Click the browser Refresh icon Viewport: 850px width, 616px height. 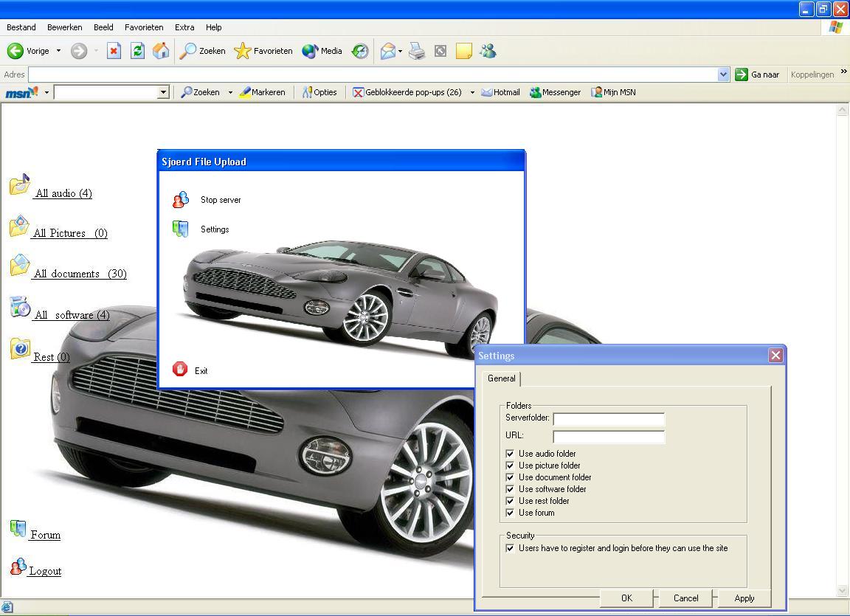pyautogui.click(x=137, y=51)
